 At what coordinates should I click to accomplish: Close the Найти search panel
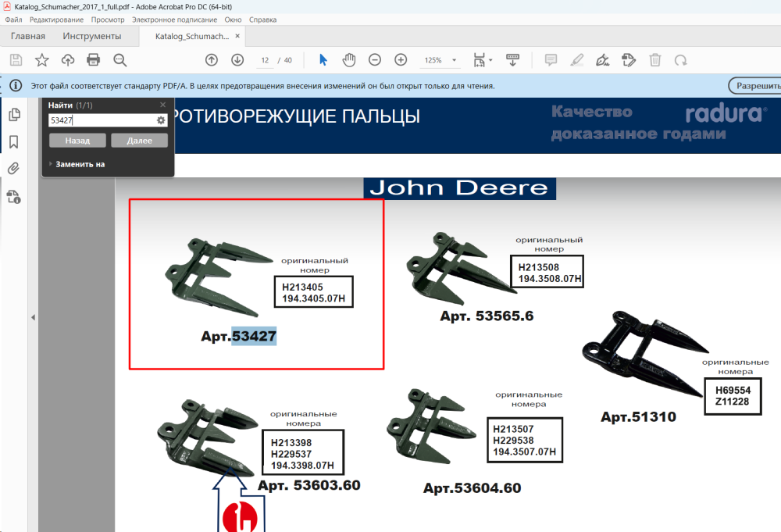[163, 105]
